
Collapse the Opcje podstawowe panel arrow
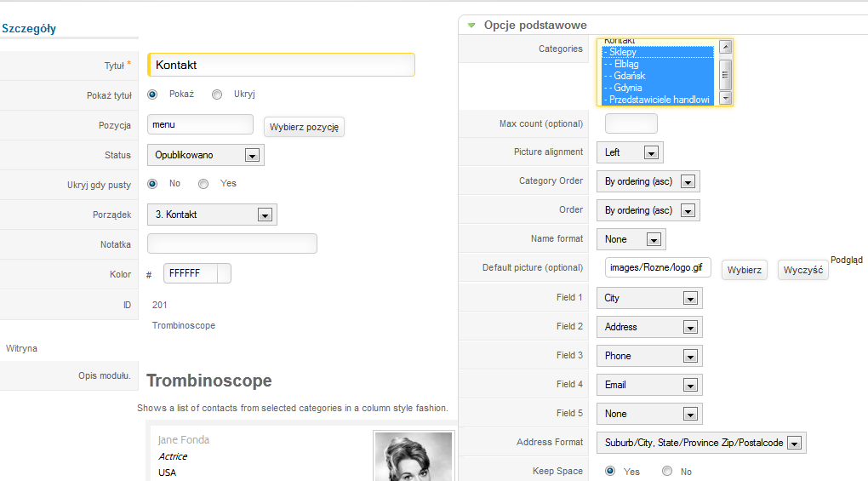coord(471,26)
